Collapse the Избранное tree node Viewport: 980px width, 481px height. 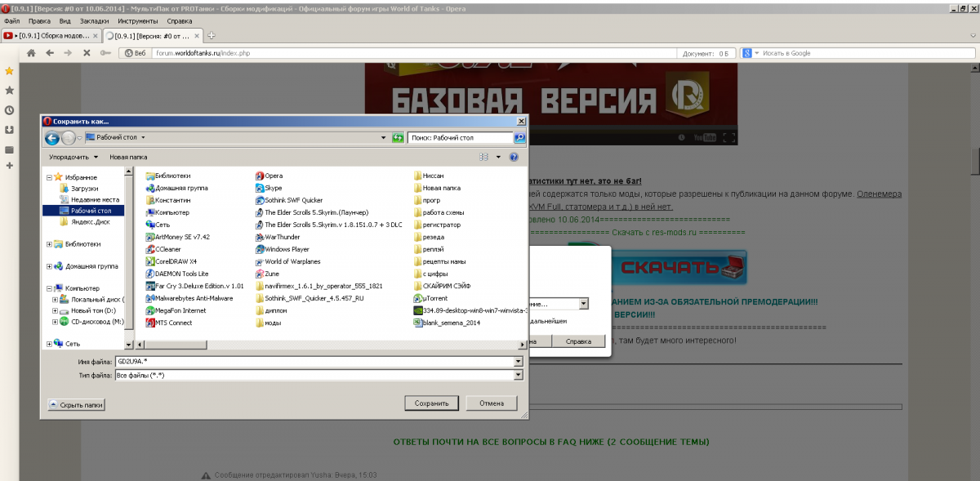coord(49,176)
